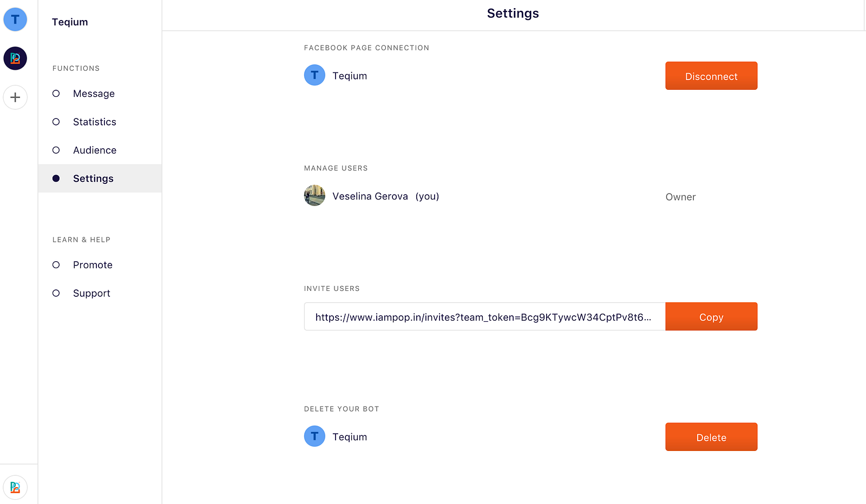
Task: Click the Teqium avatar under Delete Your Bot
Action: 314,436
